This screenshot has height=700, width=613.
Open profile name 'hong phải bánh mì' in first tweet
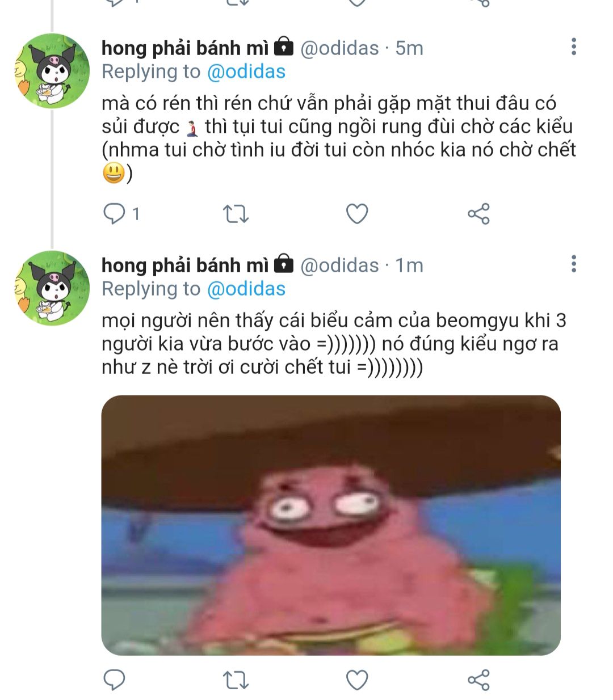pyautogui.click(x=185, y=49)
